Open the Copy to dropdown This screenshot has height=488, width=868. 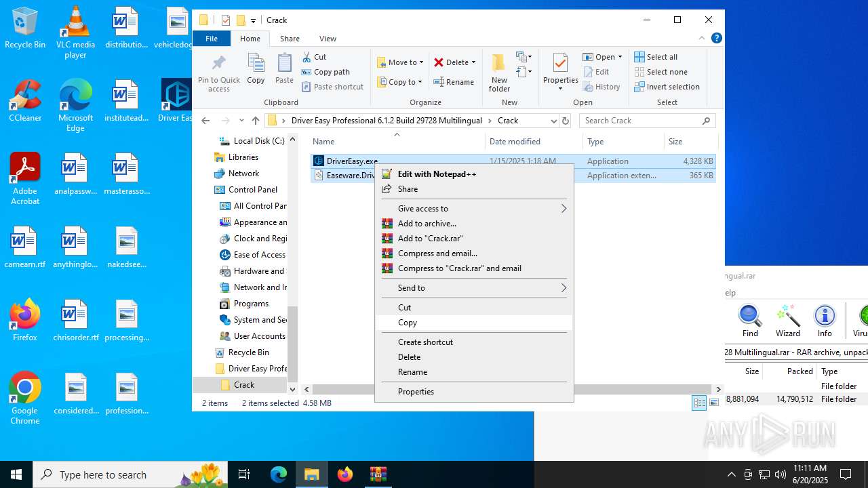point(400,82)
